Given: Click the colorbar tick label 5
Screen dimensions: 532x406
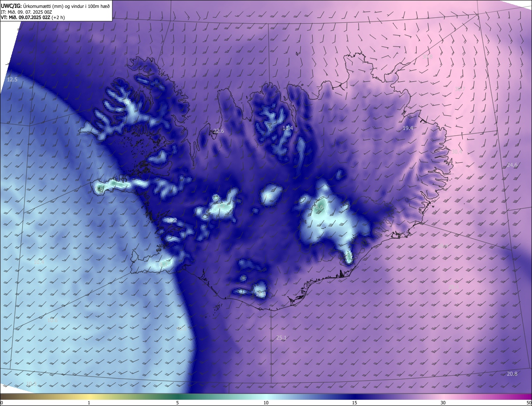Looking at the screenshot, I should [177, 403].
